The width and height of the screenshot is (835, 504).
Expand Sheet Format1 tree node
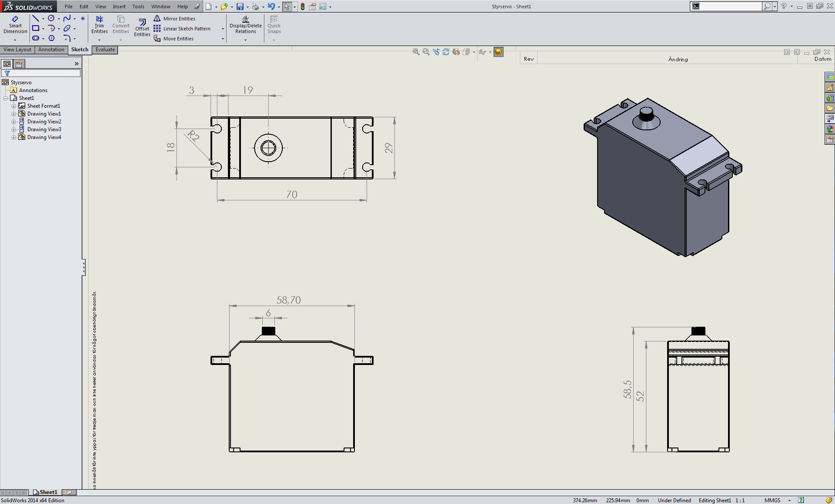click(13, 106)
